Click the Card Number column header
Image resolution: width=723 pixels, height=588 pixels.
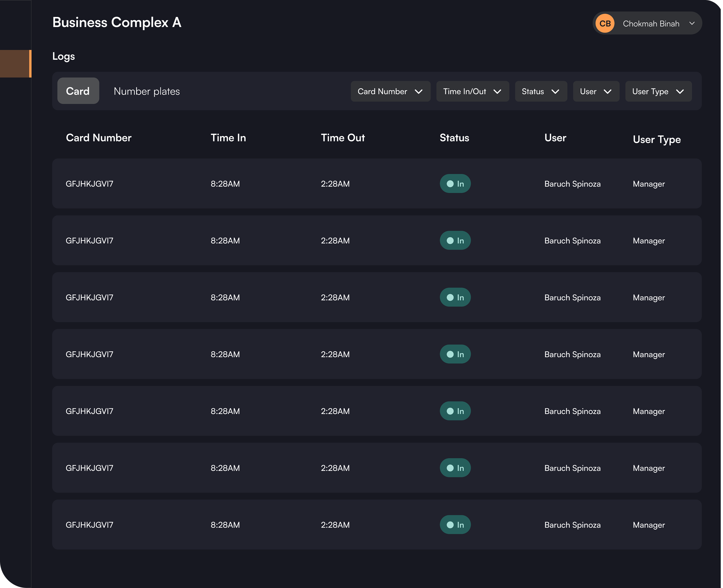pyautogui.click(x=99, y=138)
